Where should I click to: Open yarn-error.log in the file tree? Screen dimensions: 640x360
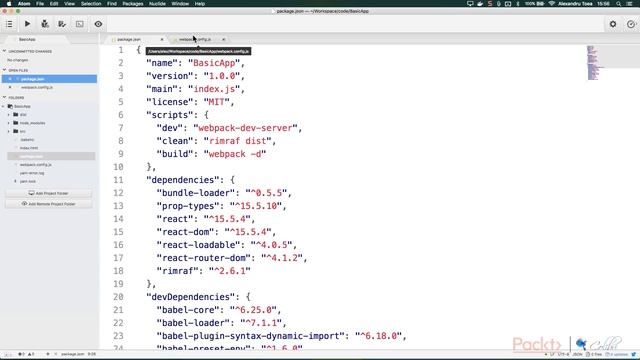click(x=32, y=173)
